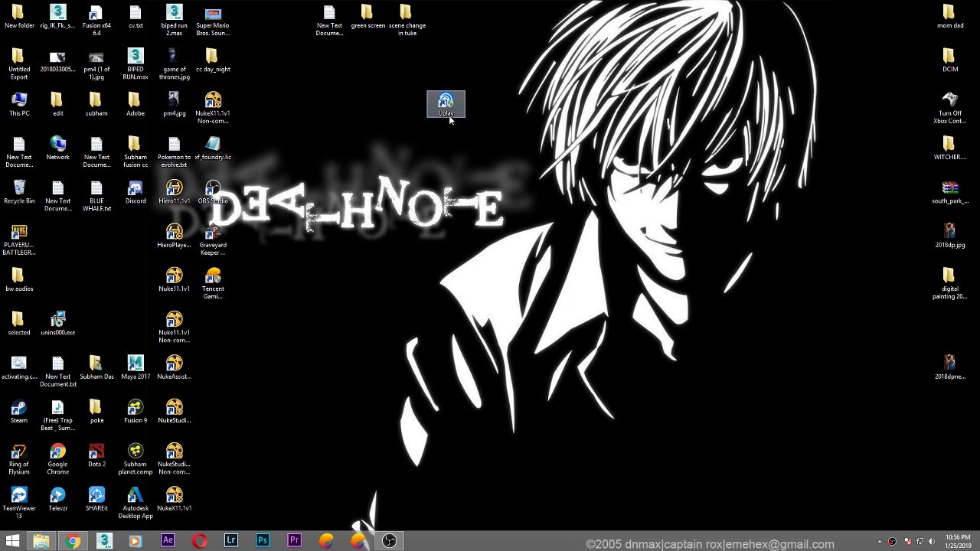Image resolution: width=980 pixels, height=551 pixels.
Task: Select the Subham planet.comp file
Action: click(x=136, y=459)
